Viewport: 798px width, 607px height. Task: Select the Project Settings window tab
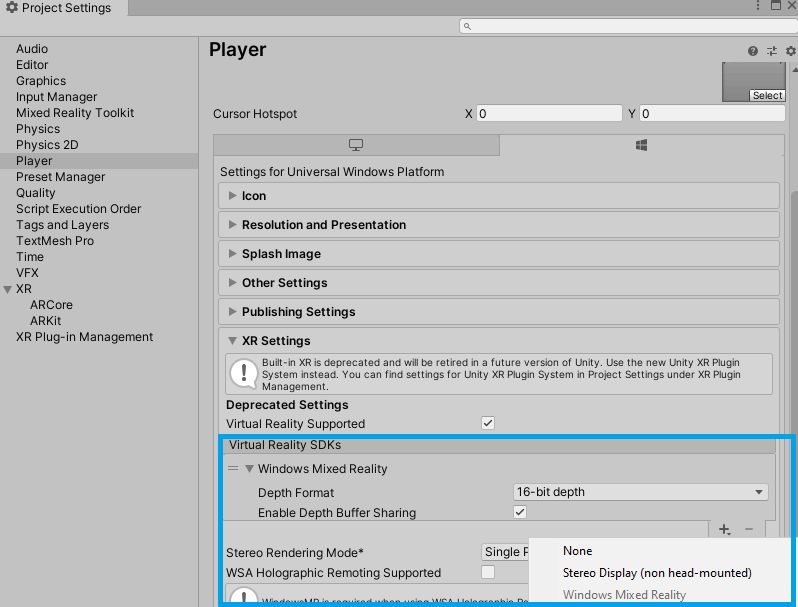[63, 8]
